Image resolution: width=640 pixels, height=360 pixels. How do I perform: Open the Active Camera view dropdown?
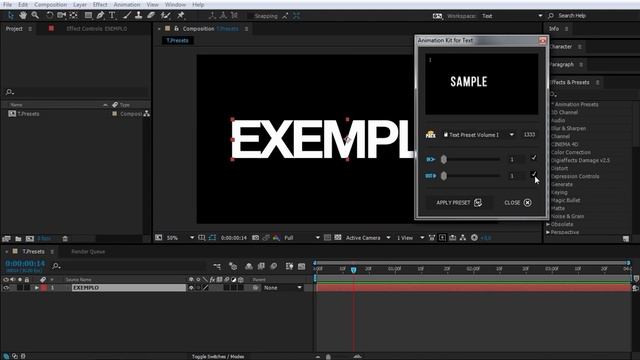pyautogui.click(x=368, y=238)
